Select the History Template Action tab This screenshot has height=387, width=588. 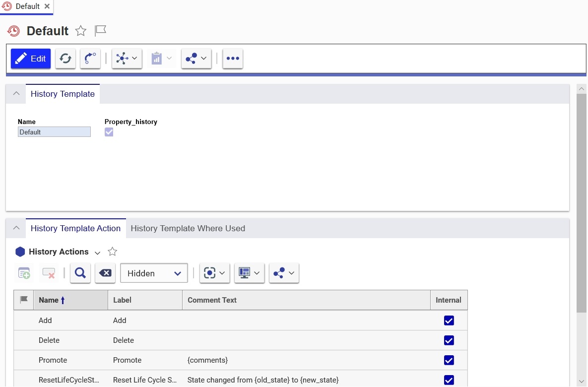pyautogui.click(x=76, y=228)
